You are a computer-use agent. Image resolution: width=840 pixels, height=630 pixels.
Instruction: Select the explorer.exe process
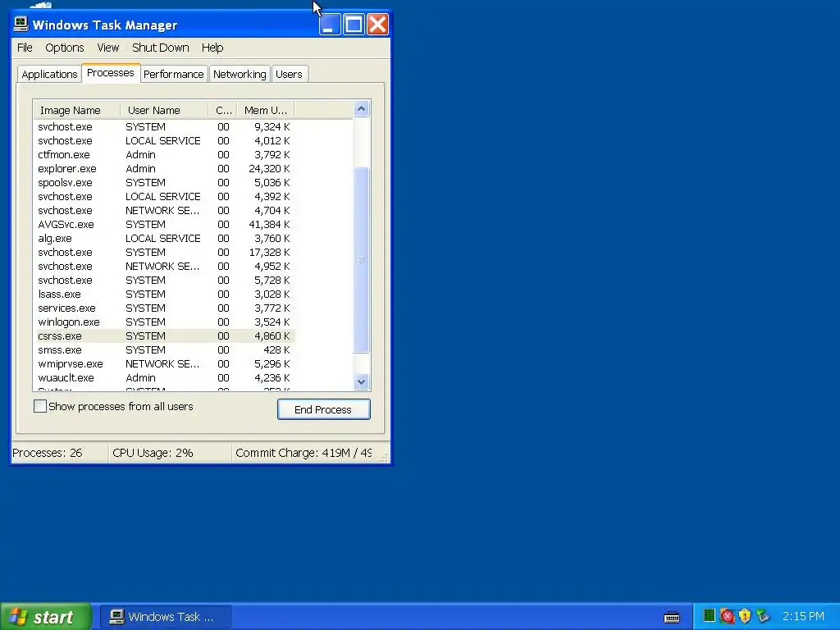point(164,169)
